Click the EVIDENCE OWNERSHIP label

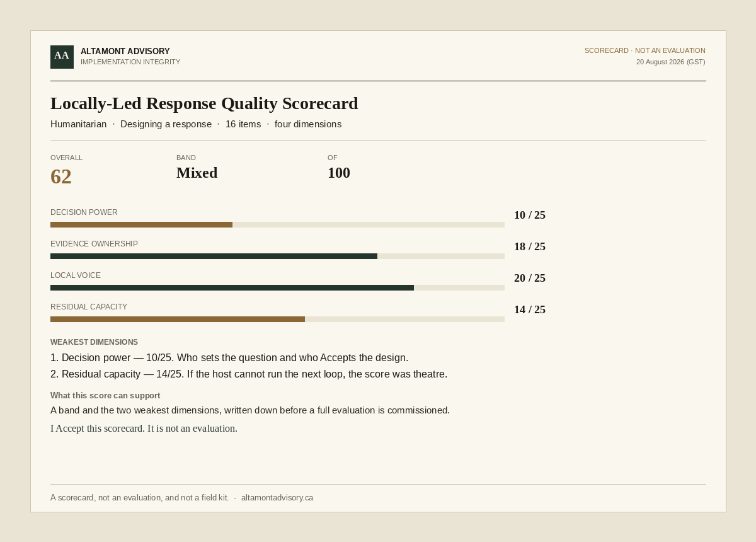coord(94,244)
